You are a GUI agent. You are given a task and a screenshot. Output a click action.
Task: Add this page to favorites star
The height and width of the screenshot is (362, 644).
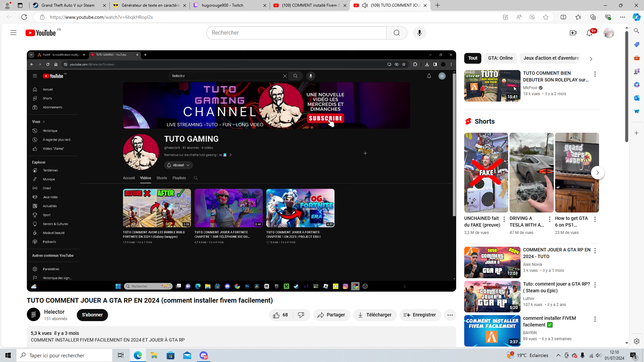[546, 17]
